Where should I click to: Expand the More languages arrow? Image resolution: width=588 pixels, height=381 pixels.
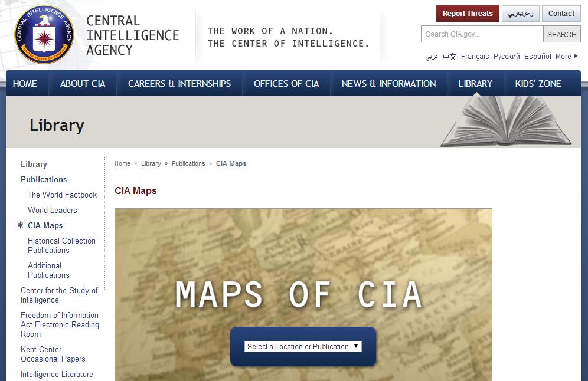point(576,57)
